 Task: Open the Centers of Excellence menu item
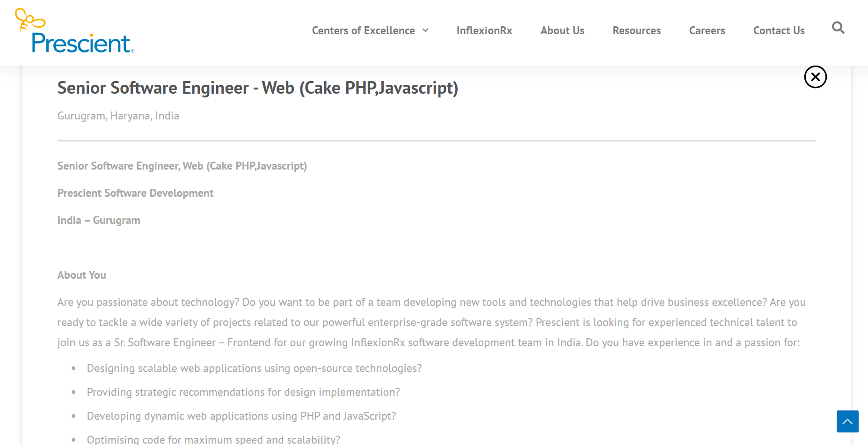click(363, 30)
